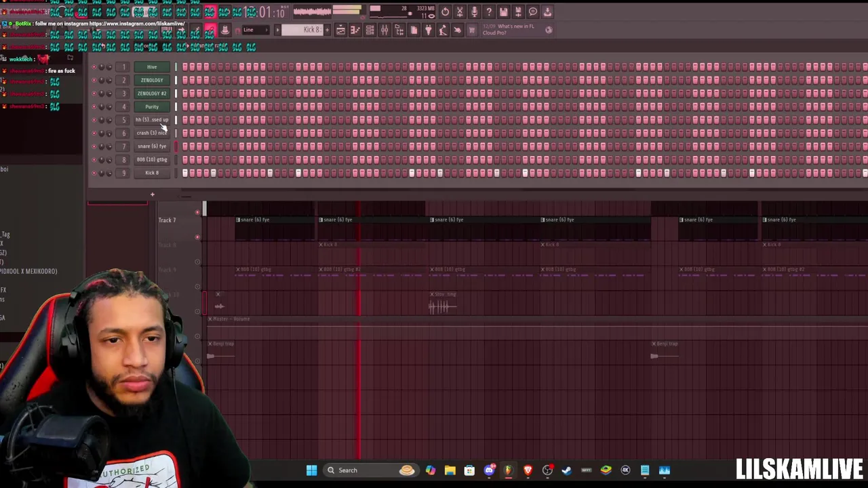Open Brave browser from the taskbar
The height and width of the screenshot is (488, 868).
pyautogui.click(x=528, y=470)
